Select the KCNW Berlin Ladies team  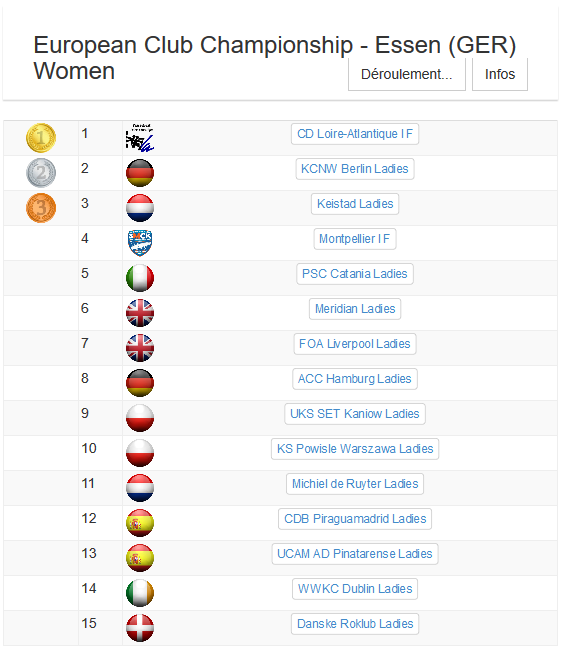point(355,169)
